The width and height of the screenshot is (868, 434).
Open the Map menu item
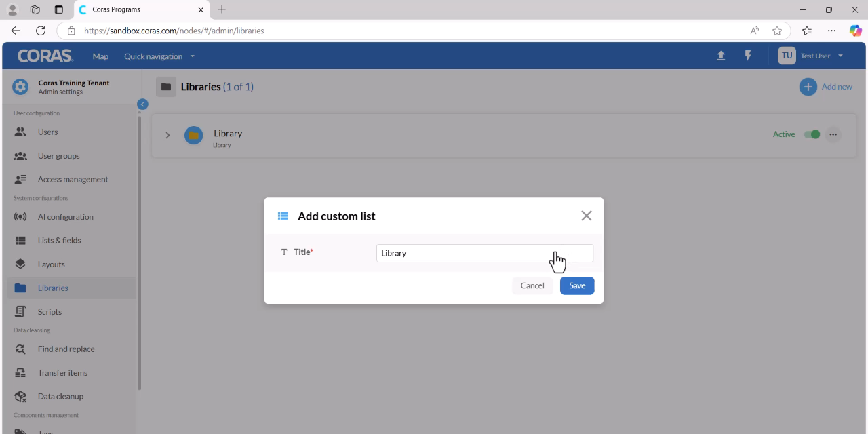(100, 56)
